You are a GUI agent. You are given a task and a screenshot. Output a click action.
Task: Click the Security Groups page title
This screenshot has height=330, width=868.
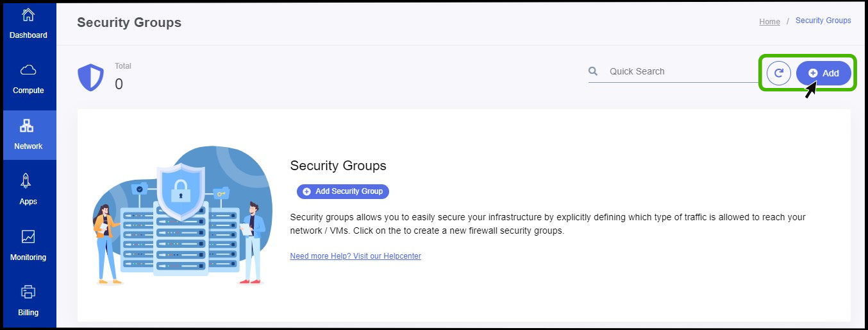pos(129,22)
